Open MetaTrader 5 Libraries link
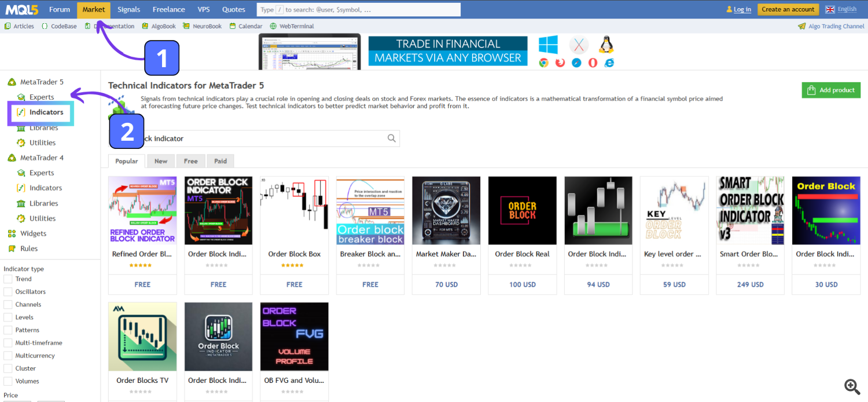The height and width of the screenshot is (402, 868). pos(44,127)
